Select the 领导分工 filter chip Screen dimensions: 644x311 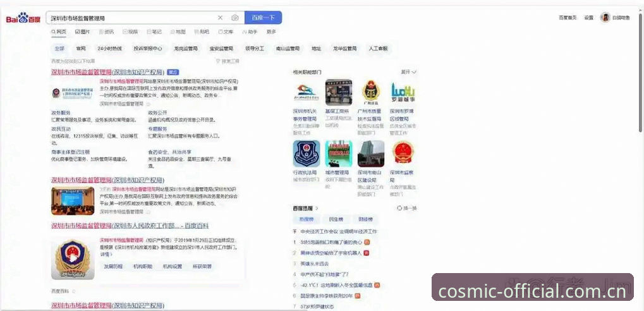255,49
